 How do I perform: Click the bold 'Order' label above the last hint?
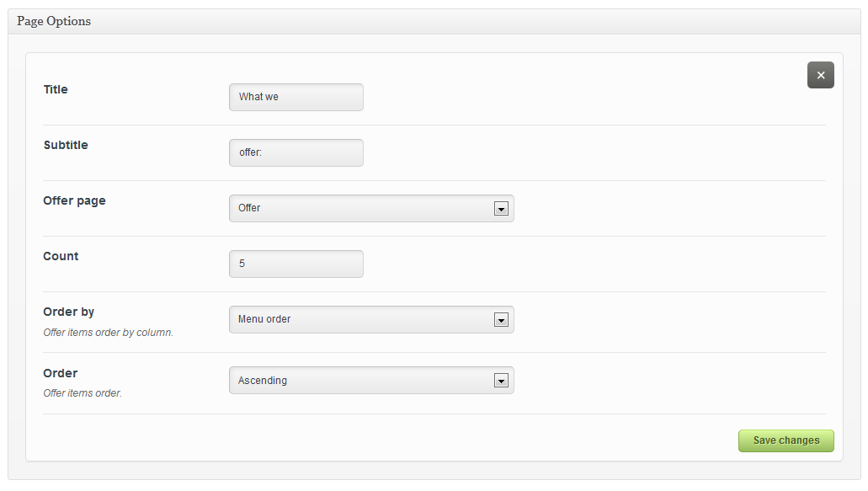click(x=61, y=373)
